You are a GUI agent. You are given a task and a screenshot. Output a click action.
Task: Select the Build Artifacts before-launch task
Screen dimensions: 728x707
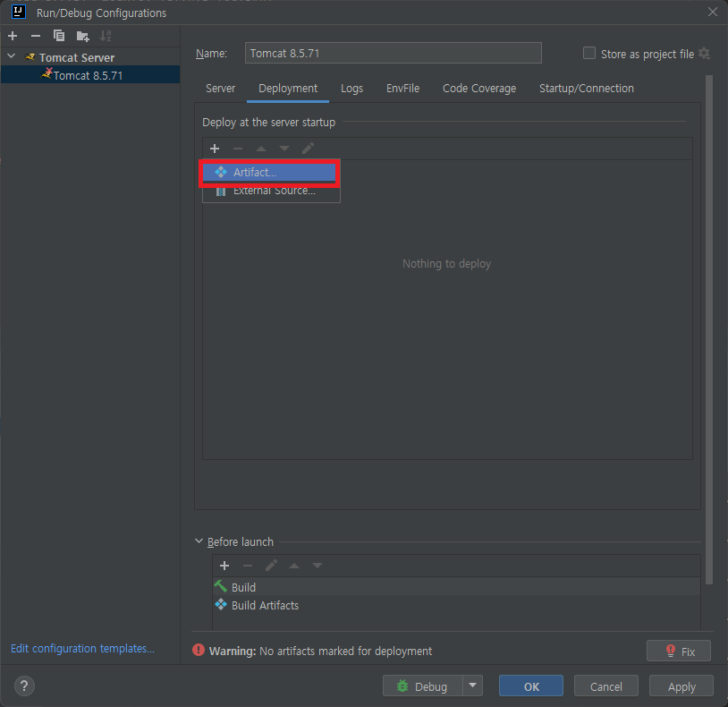[456, 605]
